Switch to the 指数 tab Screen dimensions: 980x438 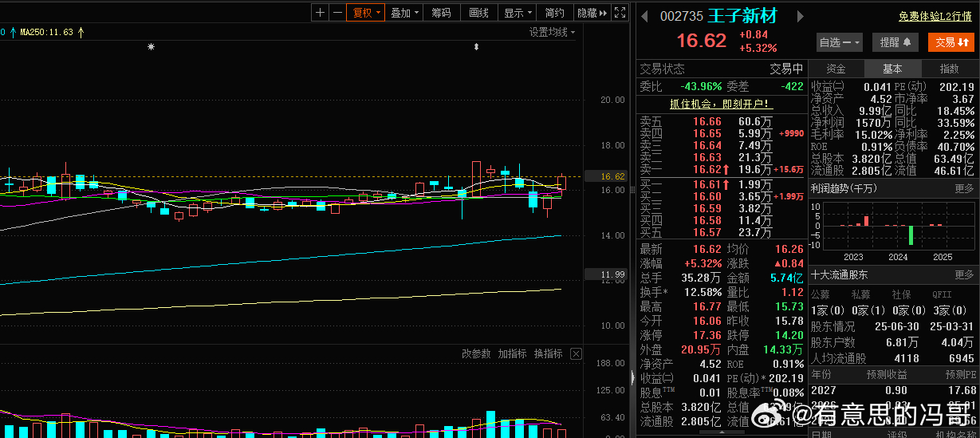(x=949, y=69)
